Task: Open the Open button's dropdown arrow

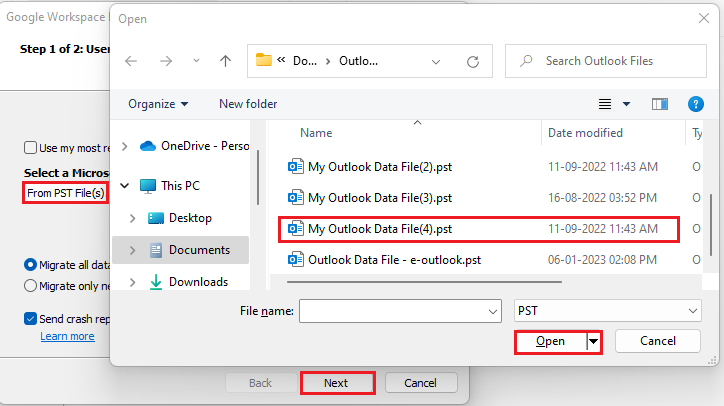Action: coord(593,342)
